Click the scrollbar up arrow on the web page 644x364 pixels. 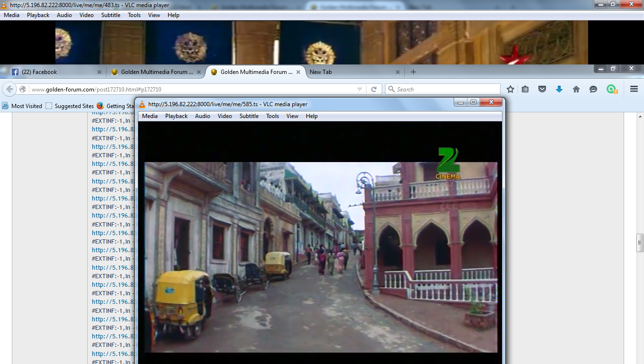(x=640, y=116)
